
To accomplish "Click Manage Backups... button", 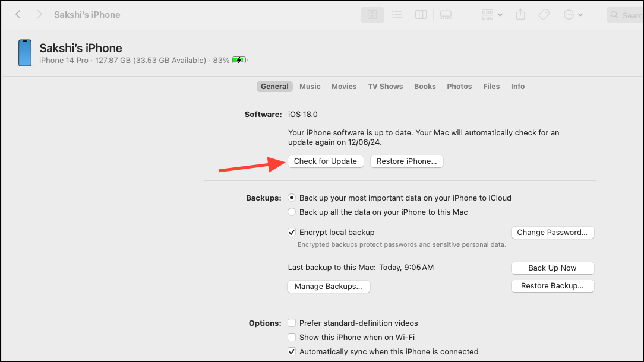I will 329,287.
